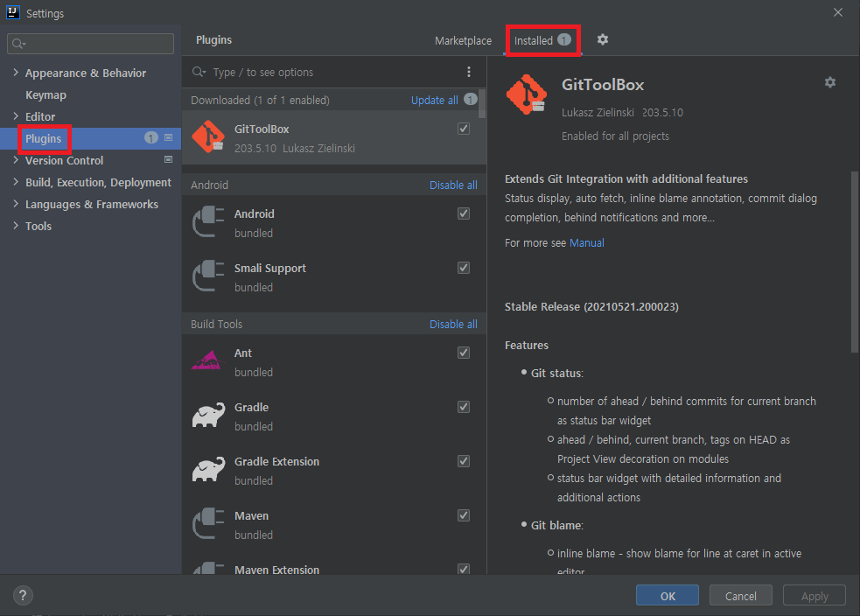Click the plugin description scrollbar
The height and width of the screenshot is (616, 860).
click(x=854, y=262)
